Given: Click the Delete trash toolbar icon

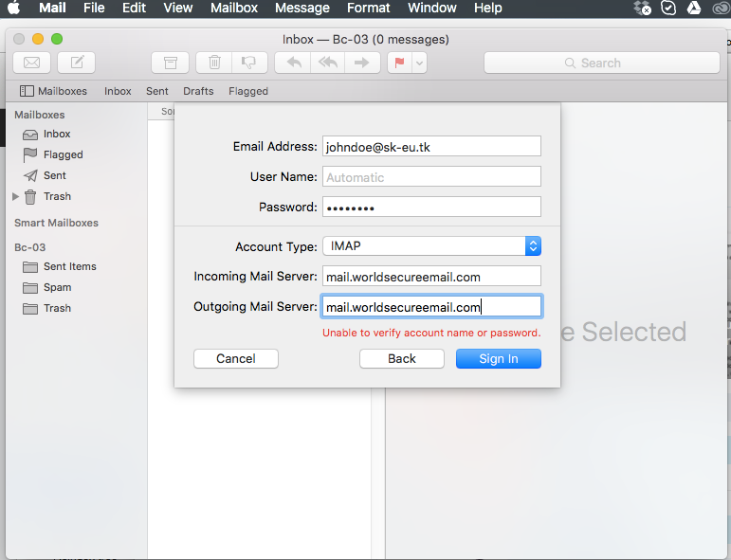Looking at the screenshot, I should tap(214, 63).
